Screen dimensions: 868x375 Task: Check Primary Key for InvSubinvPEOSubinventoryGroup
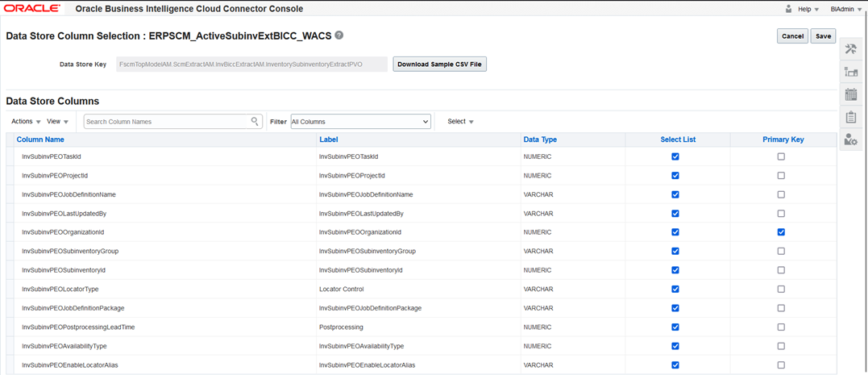(x=780, y=251)
